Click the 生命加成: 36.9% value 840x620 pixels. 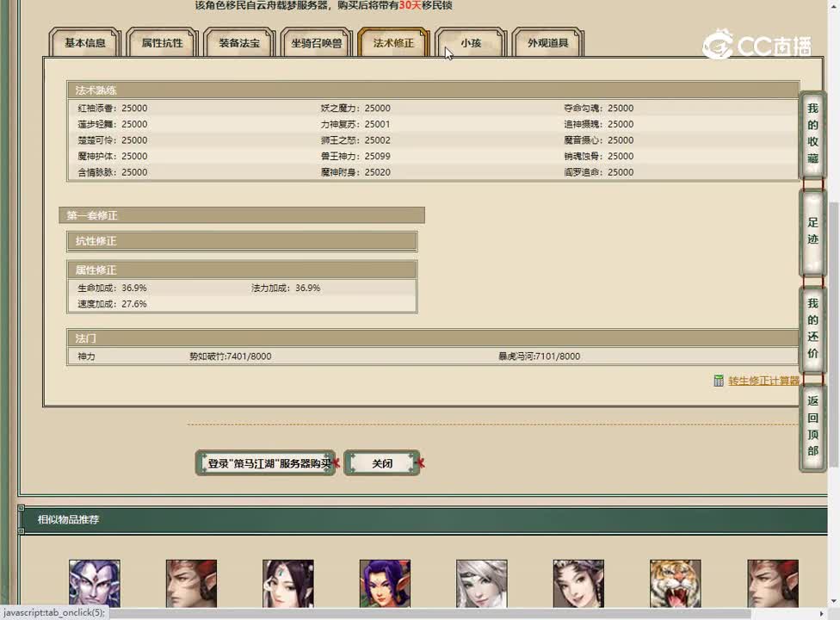tap(112, 288)
